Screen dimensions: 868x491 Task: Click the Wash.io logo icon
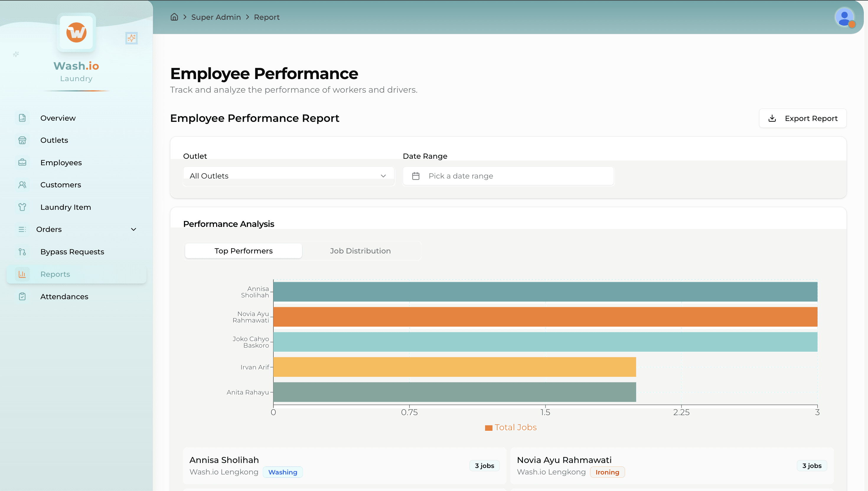(x=76, y=32)
